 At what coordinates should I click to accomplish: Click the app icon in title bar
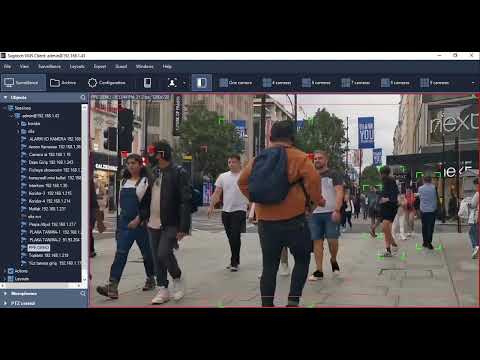tap(3, 56)
